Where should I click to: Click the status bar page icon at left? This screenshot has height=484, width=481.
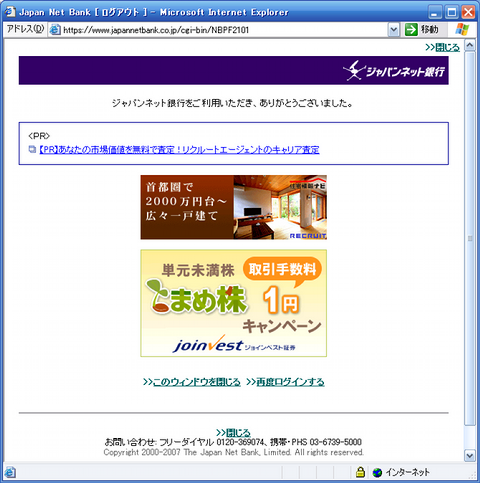[10, 473]
